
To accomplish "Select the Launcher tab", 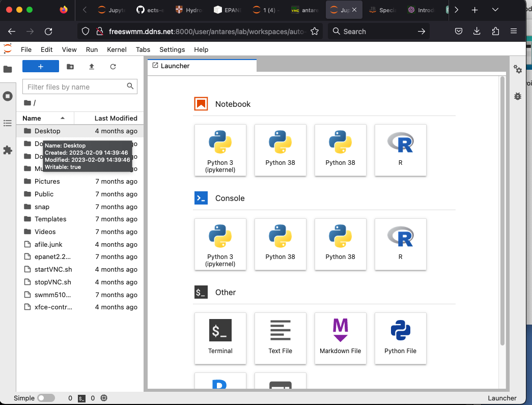I will [202, 66].
